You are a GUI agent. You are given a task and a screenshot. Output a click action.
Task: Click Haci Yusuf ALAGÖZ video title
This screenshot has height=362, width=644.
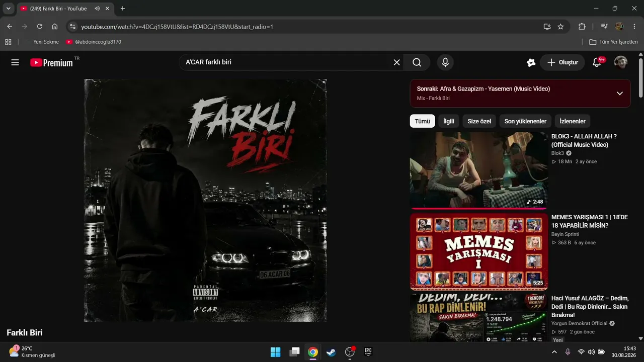click(590, 306)
